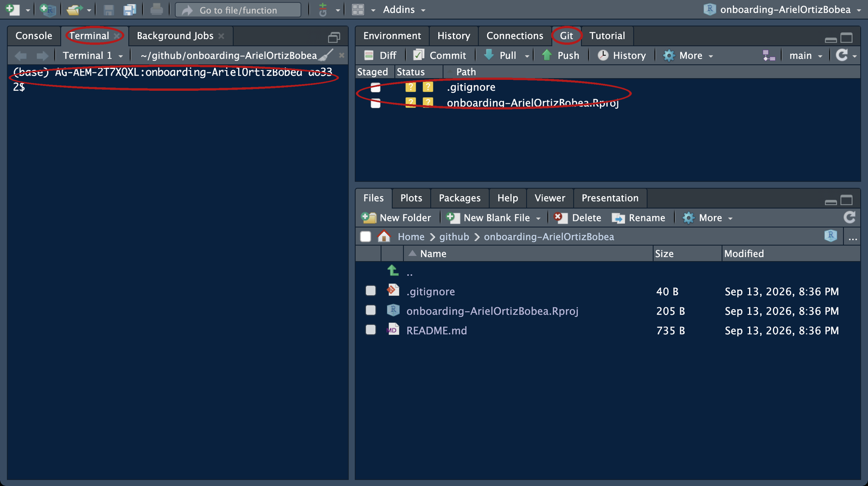
Task: Click the Open File folder icon
Action: tap(75, 10)
